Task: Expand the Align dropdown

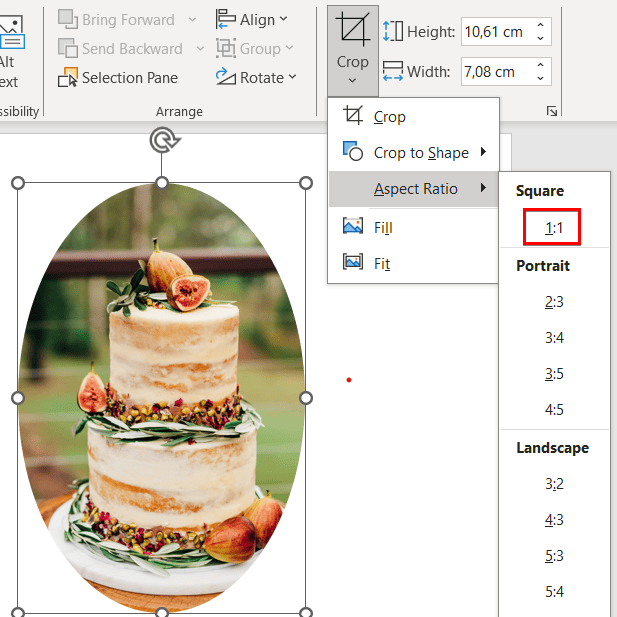Action: tap(252, 19)
